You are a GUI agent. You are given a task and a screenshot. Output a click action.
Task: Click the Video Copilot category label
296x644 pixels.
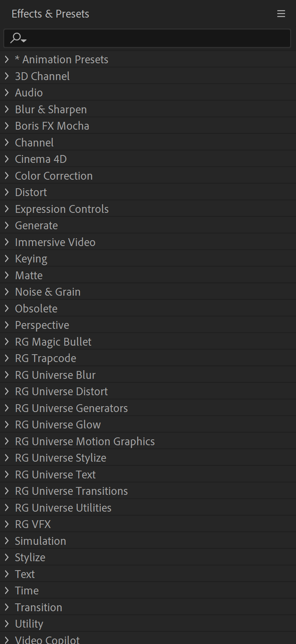47,640
